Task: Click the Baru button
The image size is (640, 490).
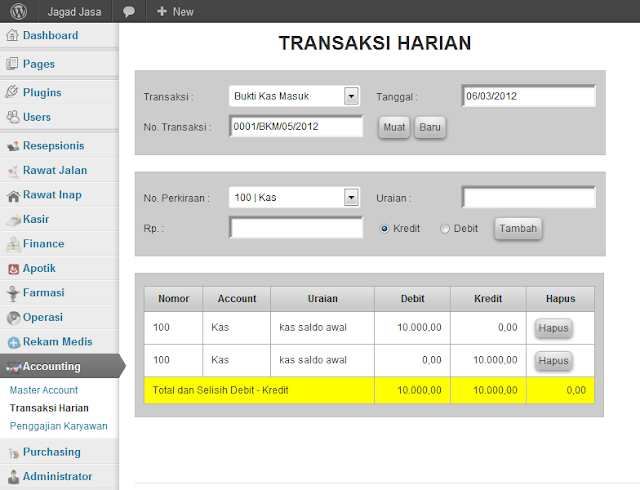Action: pyautogui.click(x=430, y=127)
